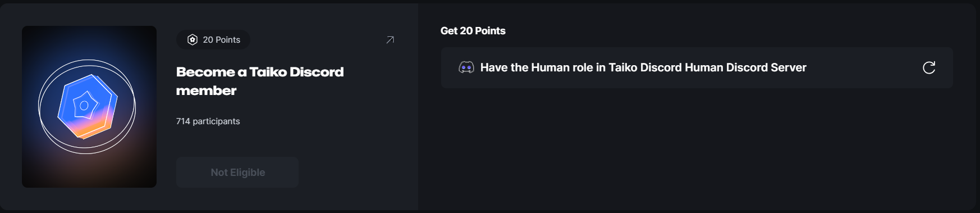
Task: Select the Get 20 Points heading
Action: [473, 31]
